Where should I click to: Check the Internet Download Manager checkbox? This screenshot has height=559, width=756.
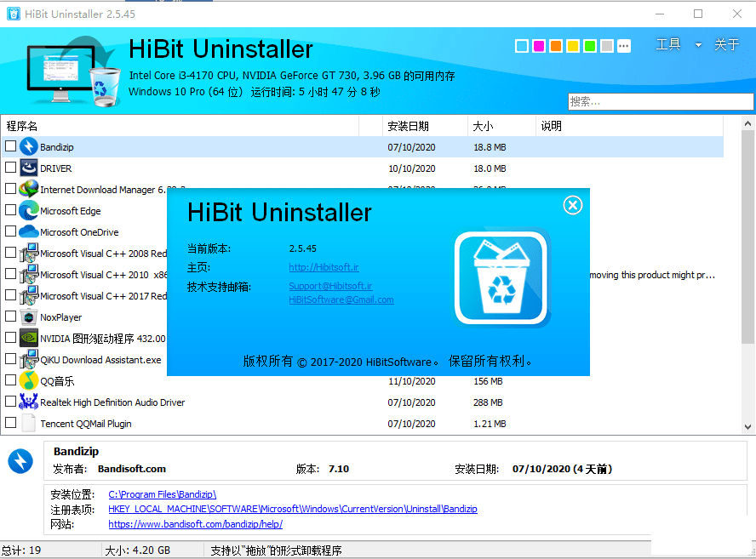10,188
